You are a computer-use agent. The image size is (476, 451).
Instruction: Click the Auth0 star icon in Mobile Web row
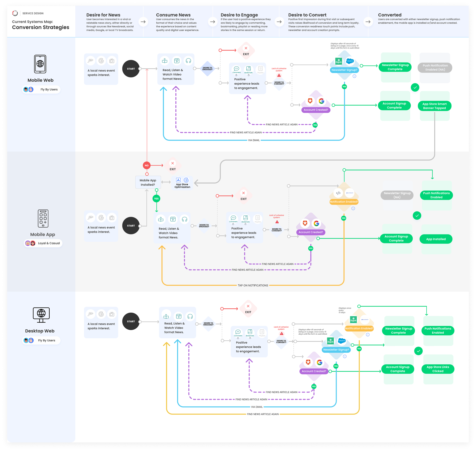click(x=310, y=101)
